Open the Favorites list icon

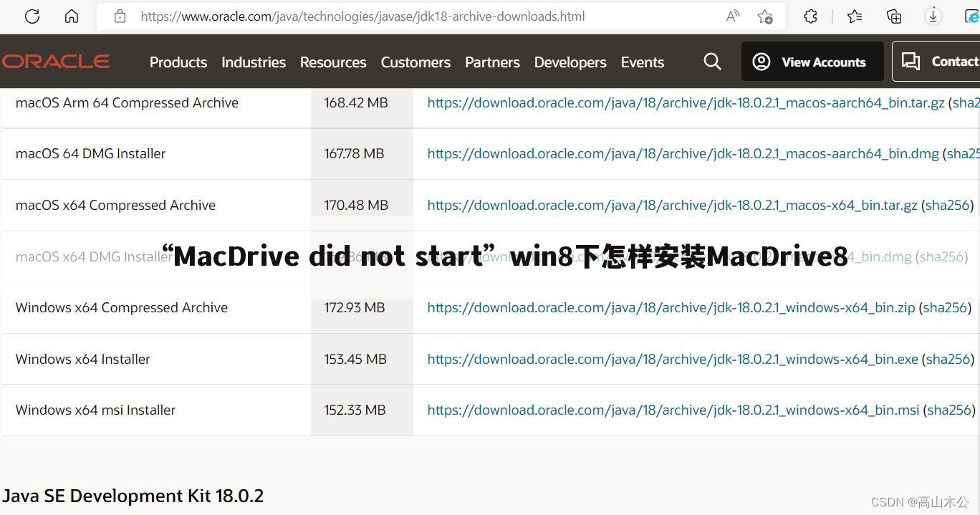point(854,16)
